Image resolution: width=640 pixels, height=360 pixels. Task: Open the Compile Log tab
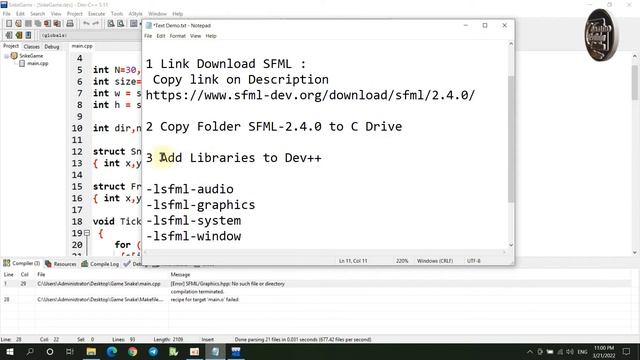pyautogui.click(x=100, y=264)
